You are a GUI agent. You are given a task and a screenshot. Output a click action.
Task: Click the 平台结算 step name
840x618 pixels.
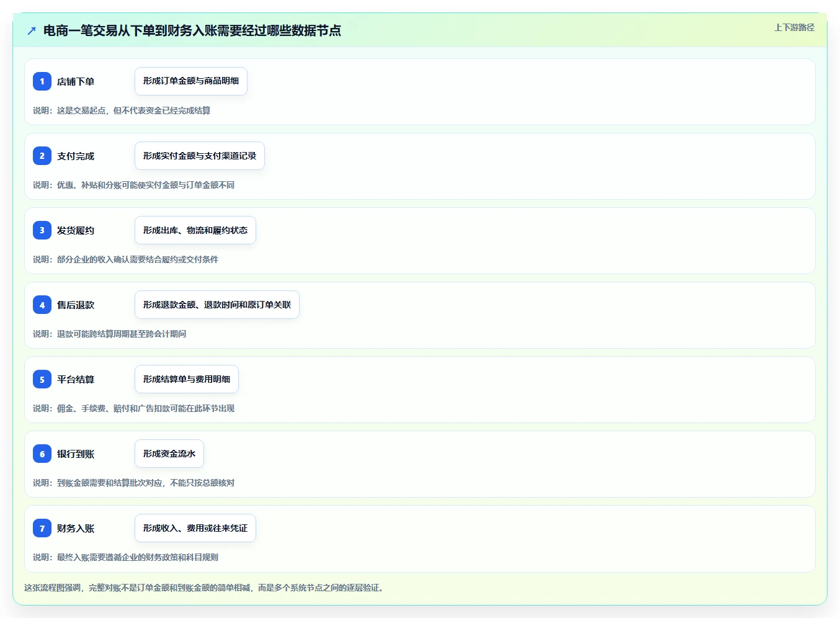point(76,379)
